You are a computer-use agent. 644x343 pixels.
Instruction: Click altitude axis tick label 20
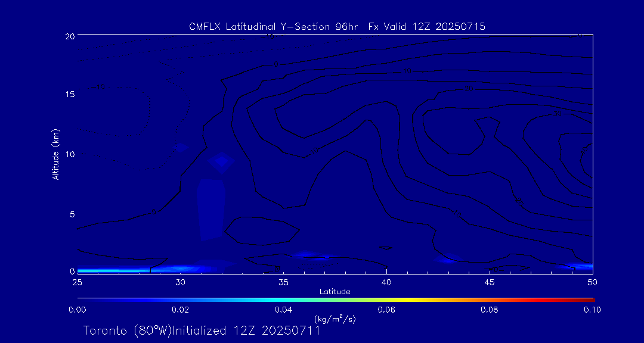69,36
